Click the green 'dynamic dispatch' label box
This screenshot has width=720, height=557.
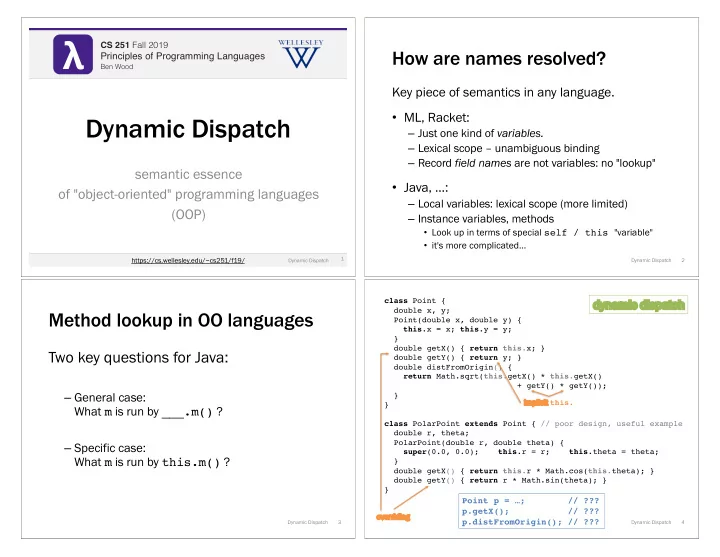[638, 304]
